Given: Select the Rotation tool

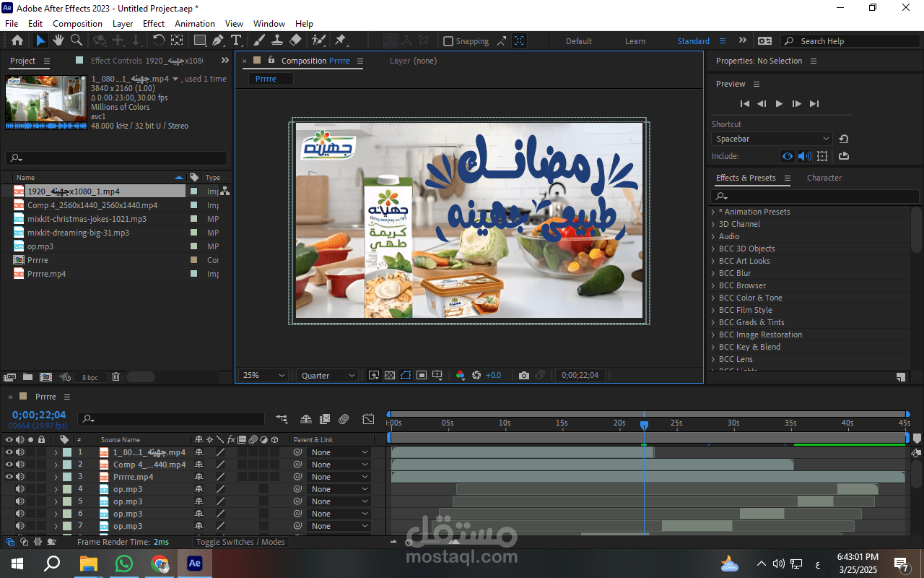Looking at the screenshot, I should tap(159, 40).
